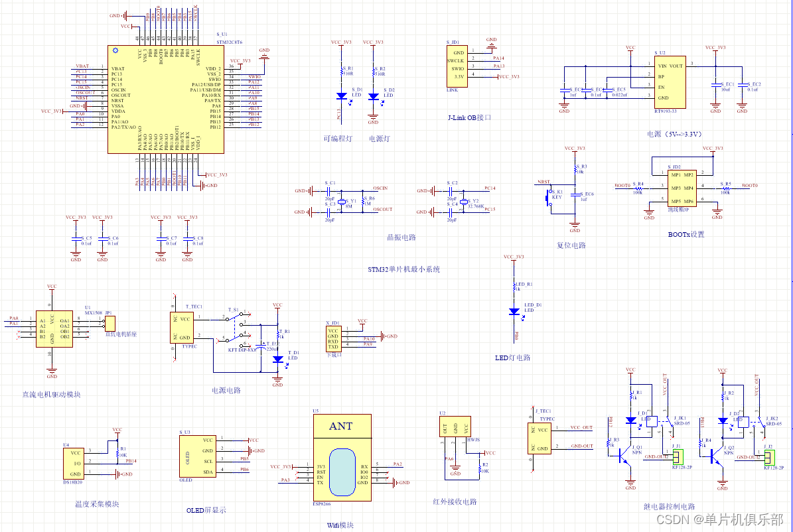Screen dimensions: 793x532
Task: Click the R1 10K pull-up resistor
Action: coord(117,453)
